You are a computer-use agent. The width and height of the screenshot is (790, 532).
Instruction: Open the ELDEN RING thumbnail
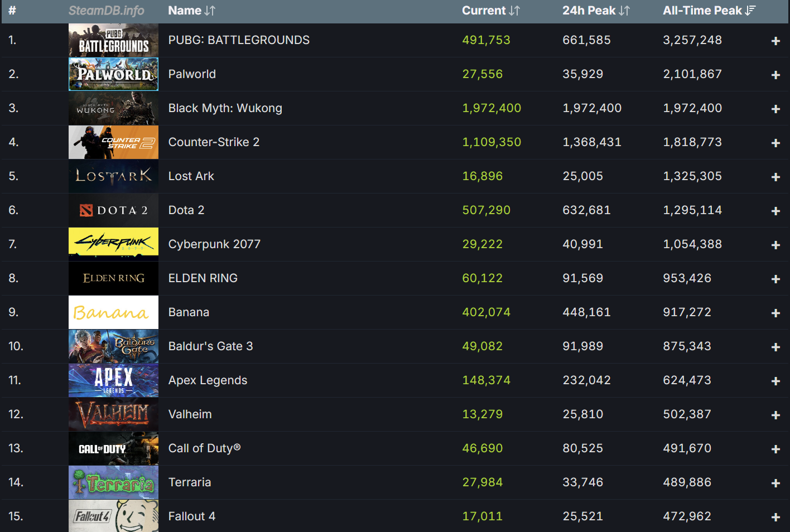[x=113, y=278]
